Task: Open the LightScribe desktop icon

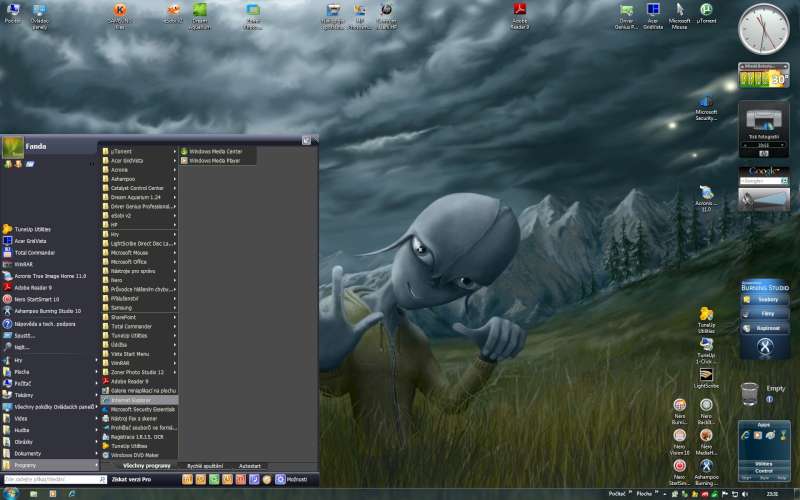Action: point(706,375)
